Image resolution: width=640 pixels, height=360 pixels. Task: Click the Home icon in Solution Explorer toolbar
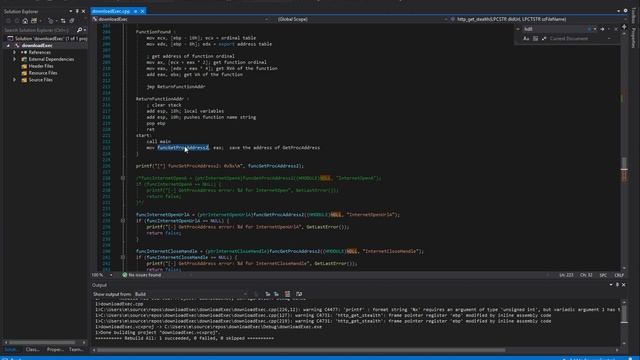25,21
